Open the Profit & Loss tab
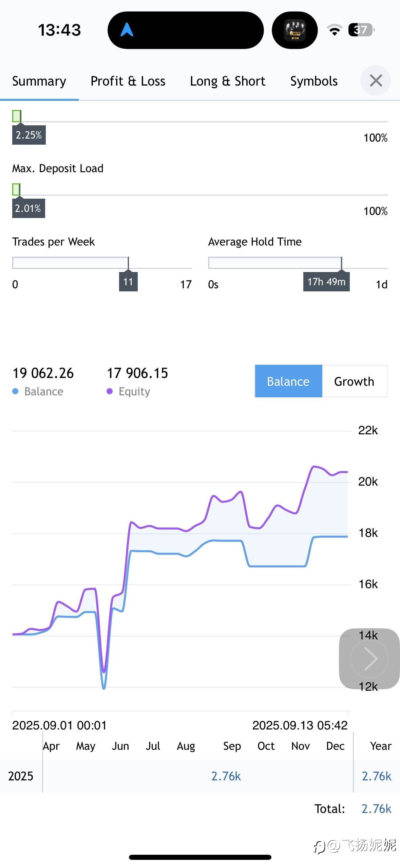Viewport: 400px width, 868px height. pyautogui.click(x=128, y=81)
